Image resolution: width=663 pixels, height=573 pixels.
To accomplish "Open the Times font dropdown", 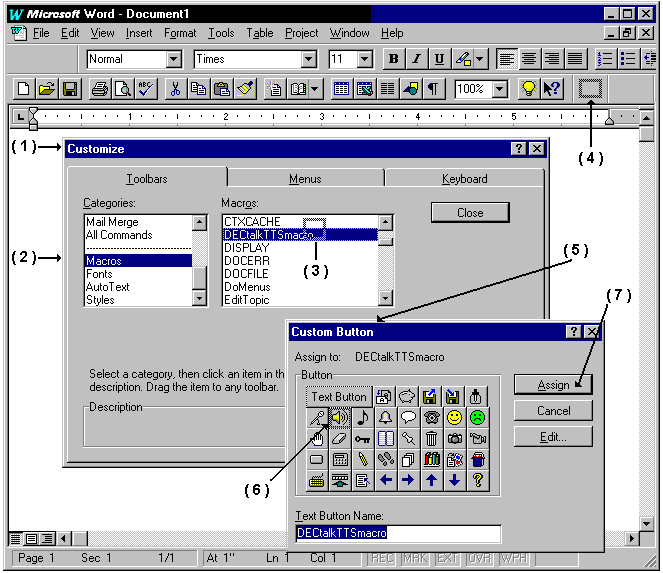I will pos(309,59).
